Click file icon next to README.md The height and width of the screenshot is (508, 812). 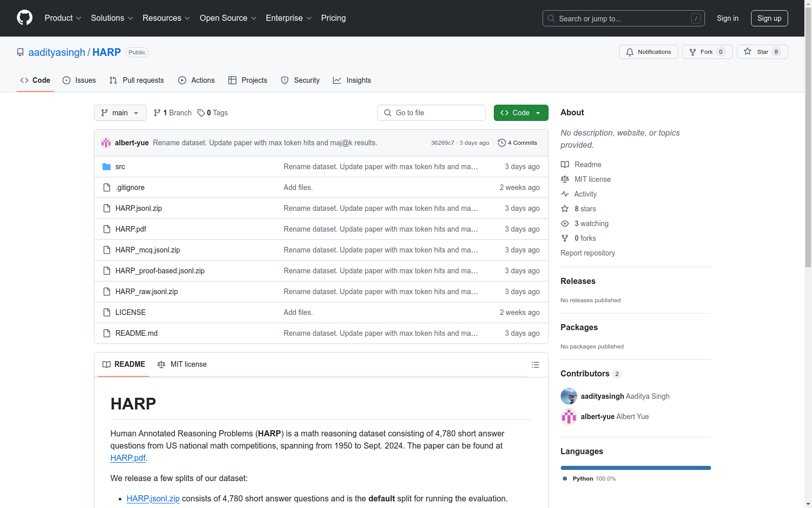(x=107, y=333)
